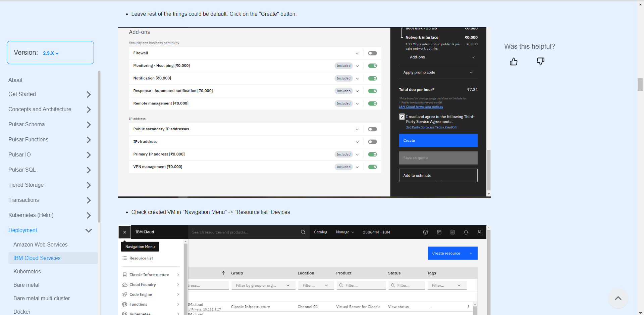Toggle Response - Automated notification switch
644x315 pixels.
point(372,91)
